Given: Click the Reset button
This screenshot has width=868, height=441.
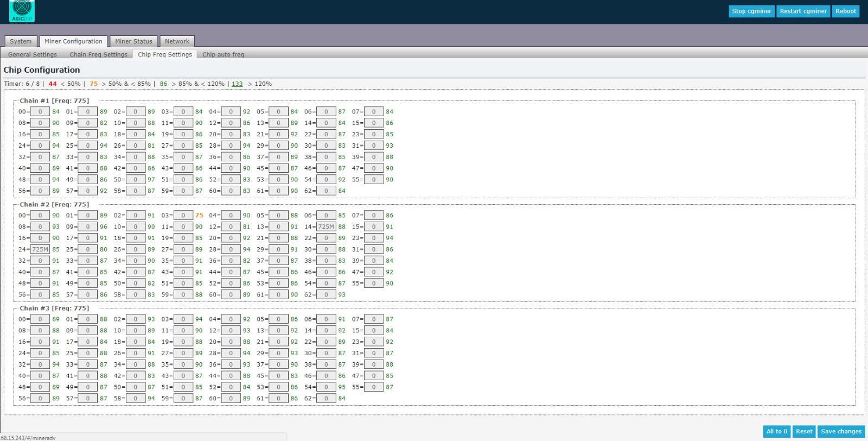Looking at the screenshot, I should coord(804,431).
